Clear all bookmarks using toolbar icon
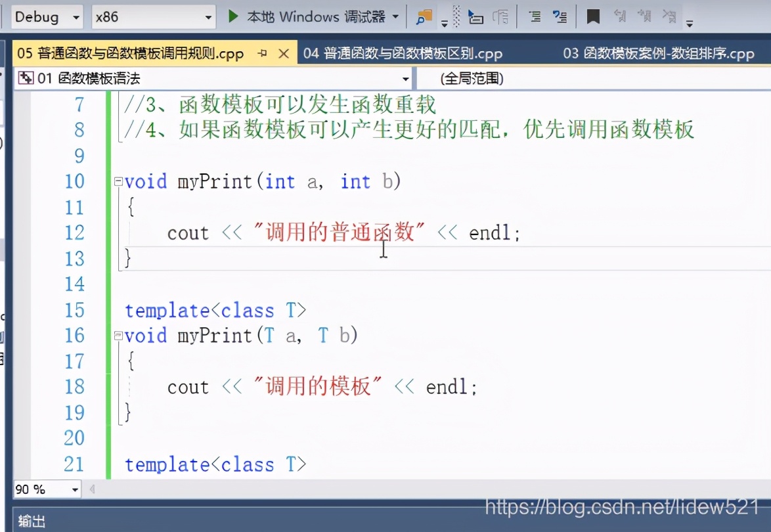This screenshot has height=532, width=771. tap(669, 16)
